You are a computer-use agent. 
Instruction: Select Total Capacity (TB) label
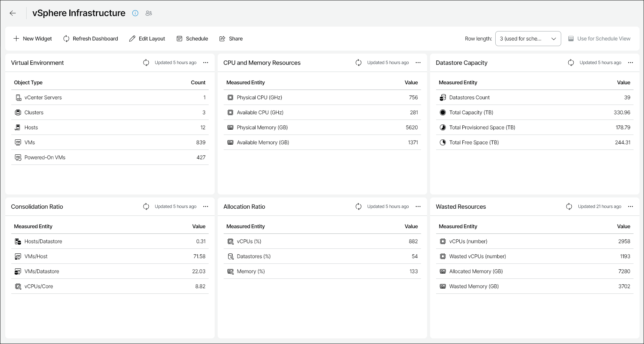[471, 112]
